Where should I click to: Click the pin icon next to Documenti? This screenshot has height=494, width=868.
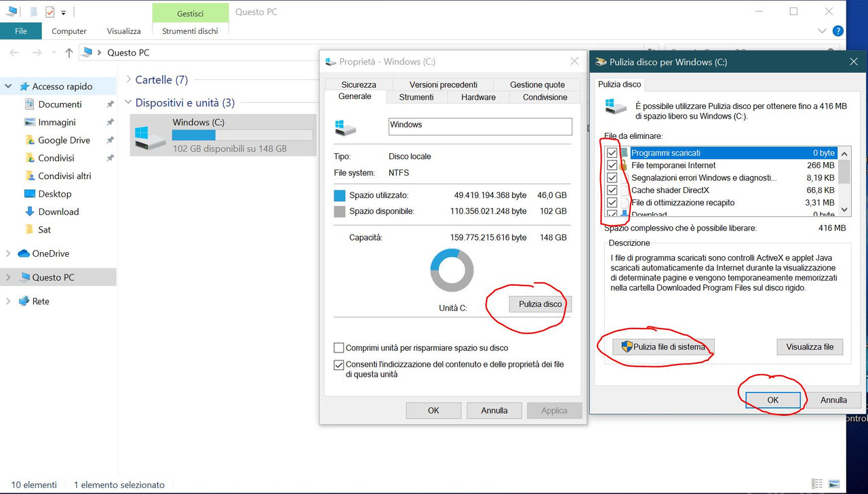[110, 104]
